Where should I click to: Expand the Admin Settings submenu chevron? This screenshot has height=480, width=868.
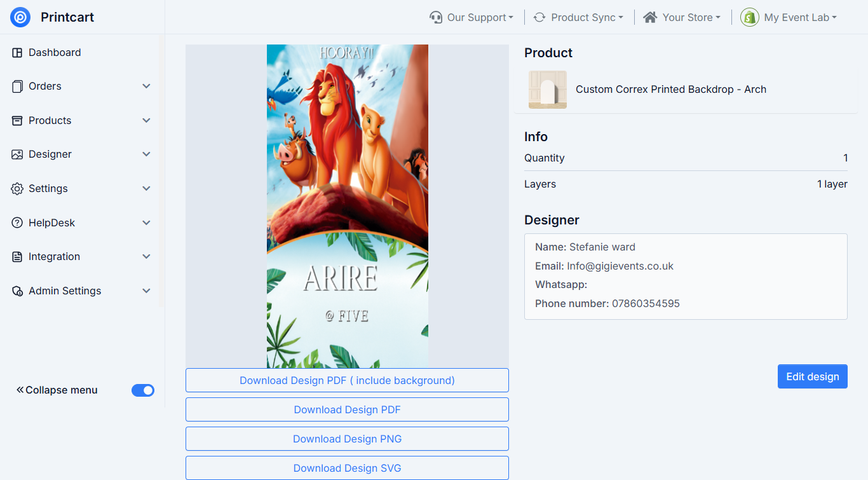tap(146, 291)
